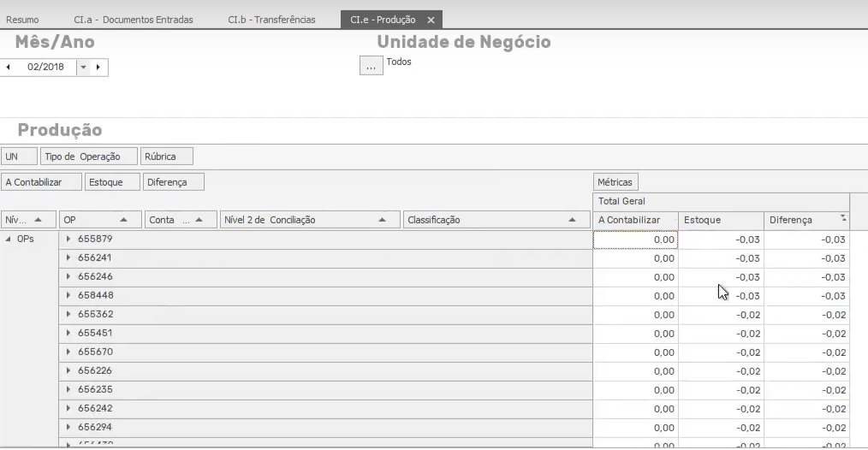Click the UN filter field button
The width and height of the screenshot is (868, 450).
coord(19,157)
